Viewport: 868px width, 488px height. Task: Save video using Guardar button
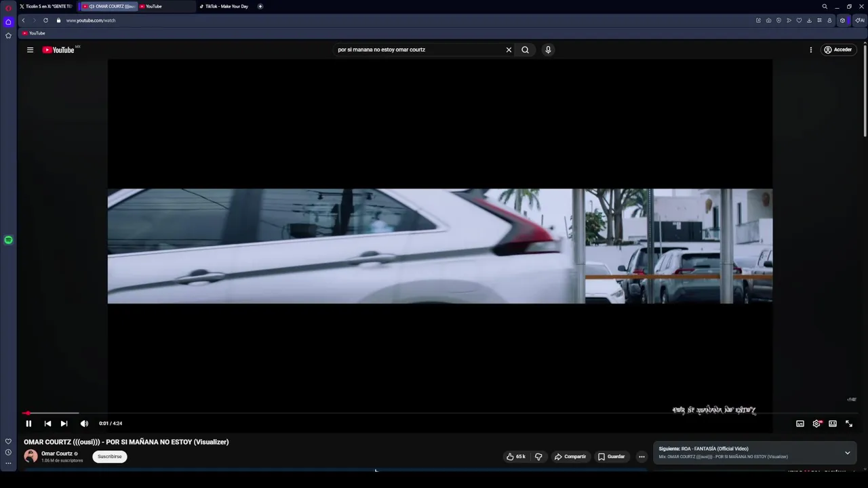click(612, 457)
